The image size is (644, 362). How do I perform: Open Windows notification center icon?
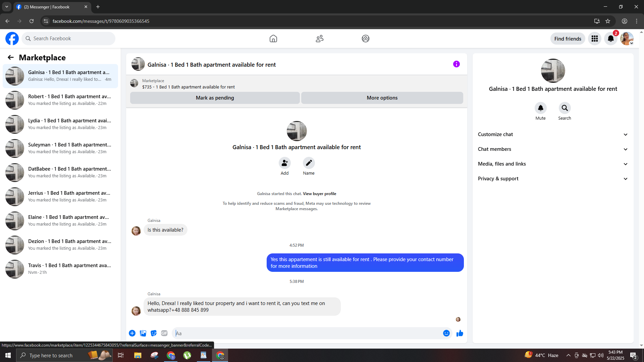coord(634,355)
